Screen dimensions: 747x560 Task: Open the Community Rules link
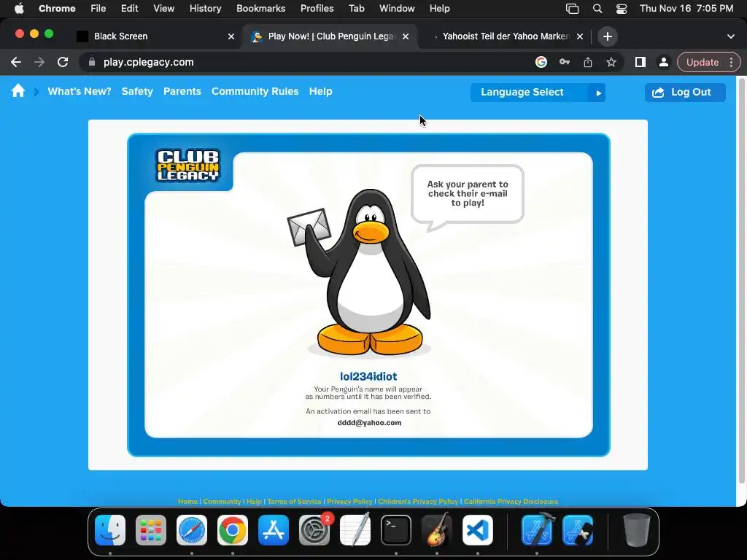pyautogui.click(x=255, y=91)
